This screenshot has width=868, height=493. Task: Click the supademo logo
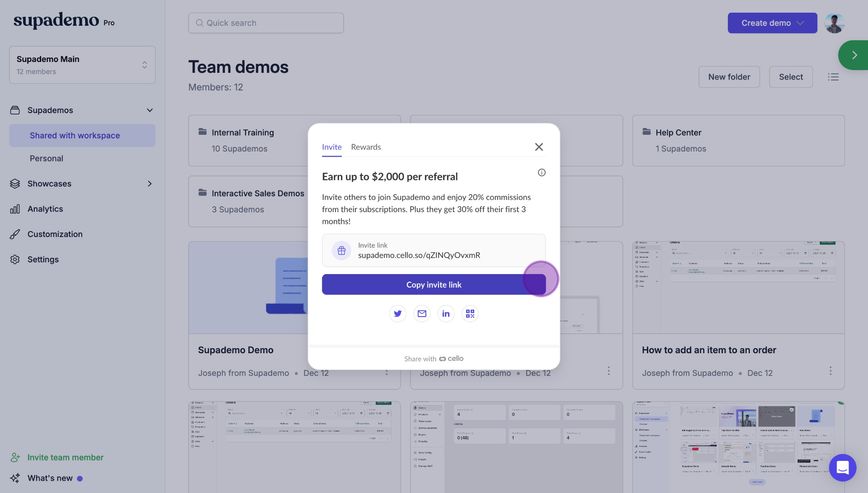(x=56, y=20)
